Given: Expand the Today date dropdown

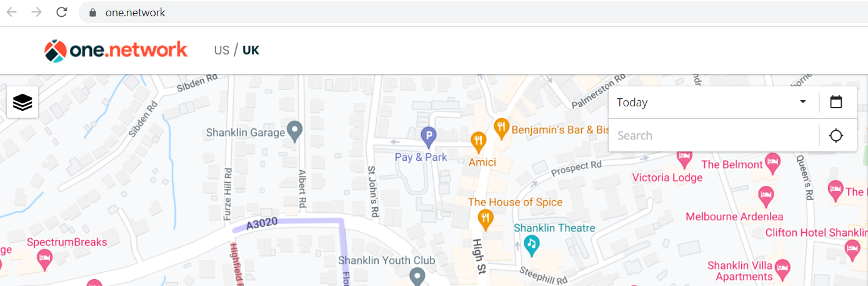Looking at the screenshot, I should point(714,102).
